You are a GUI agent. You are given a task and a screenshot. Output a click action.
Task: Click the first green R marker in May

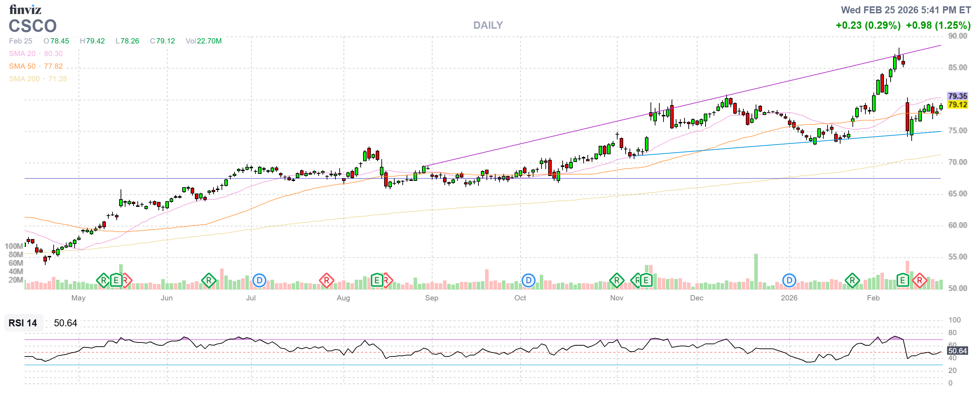103,281
